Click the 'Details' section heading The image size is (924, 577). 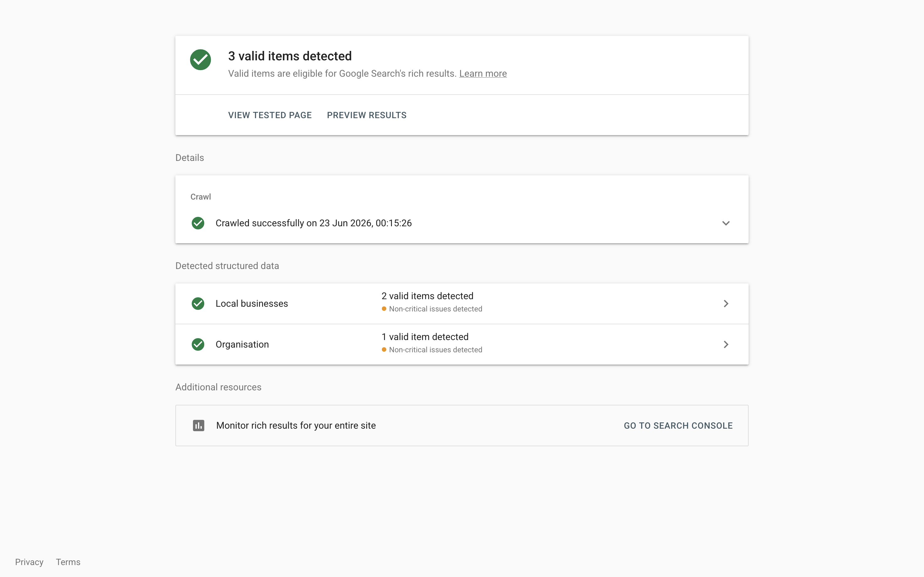pos(190,158)
